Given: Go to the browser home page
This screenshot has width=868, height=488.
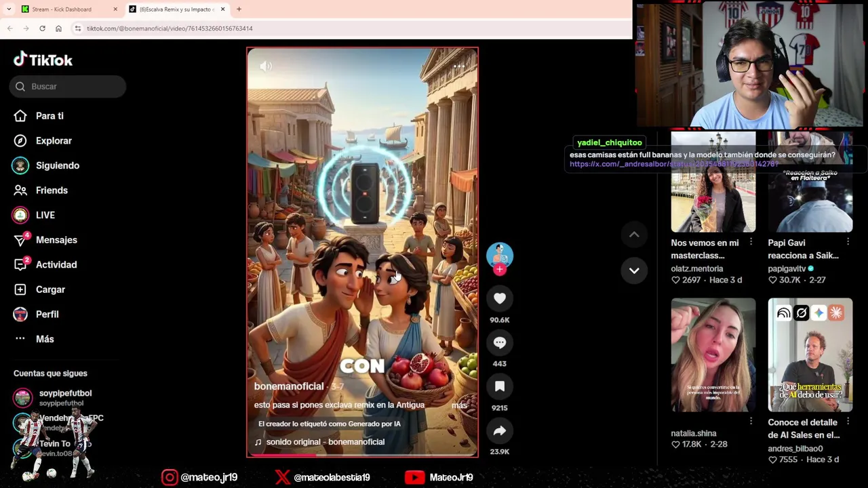Looking at the screenshot, I should click(x=58, y=28).
